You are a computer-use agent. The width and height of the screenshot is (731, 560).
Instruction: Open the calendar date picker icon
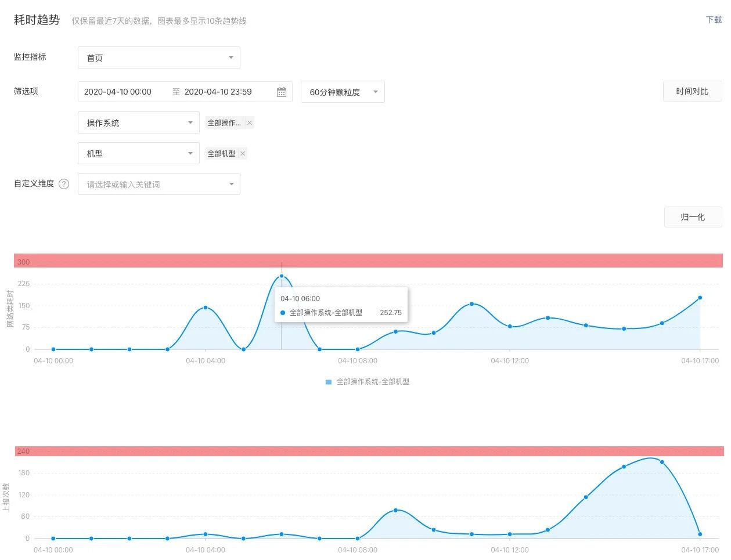282,92
